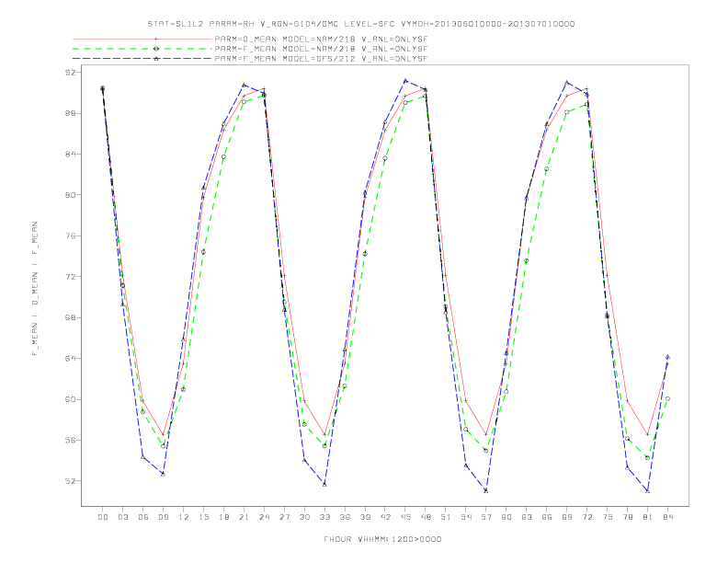Click the x-axis forecast hour label 81
This screenshot has height=563, width=728.
648,517
